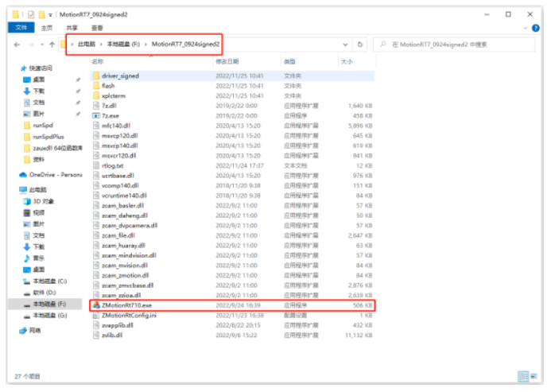Switch to large thumbnails view icon
This screenshot has height=392, width=551.
click(x=534, y=377)
